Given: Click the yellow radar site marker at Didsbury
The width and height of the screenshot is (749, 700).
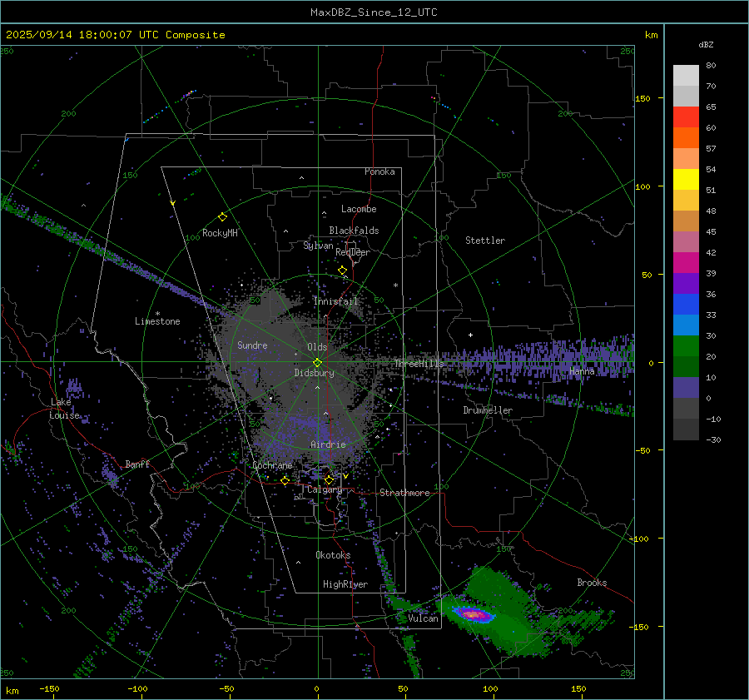Looking at the screenshot, I should [318, 363].
